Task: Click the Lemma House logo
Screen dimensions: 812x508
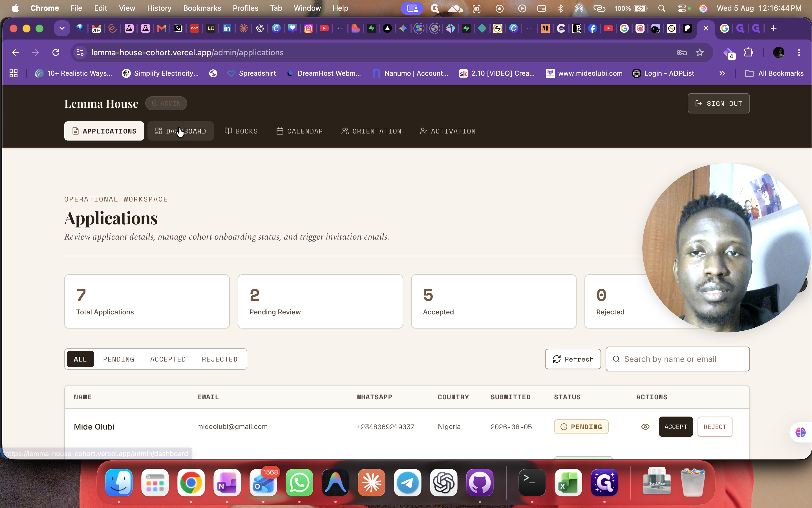Action: pyautogui.click(x=101, y=104)
